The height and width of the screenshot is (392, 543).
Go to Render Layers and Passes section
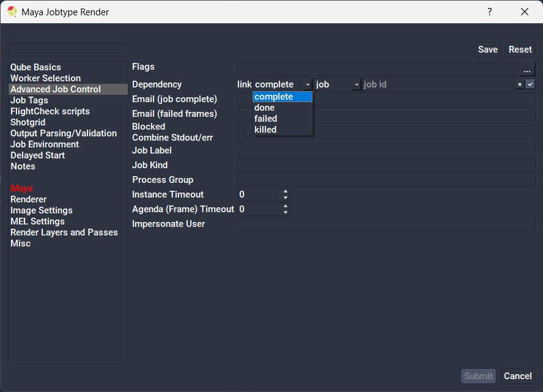(x=64, y=232)
